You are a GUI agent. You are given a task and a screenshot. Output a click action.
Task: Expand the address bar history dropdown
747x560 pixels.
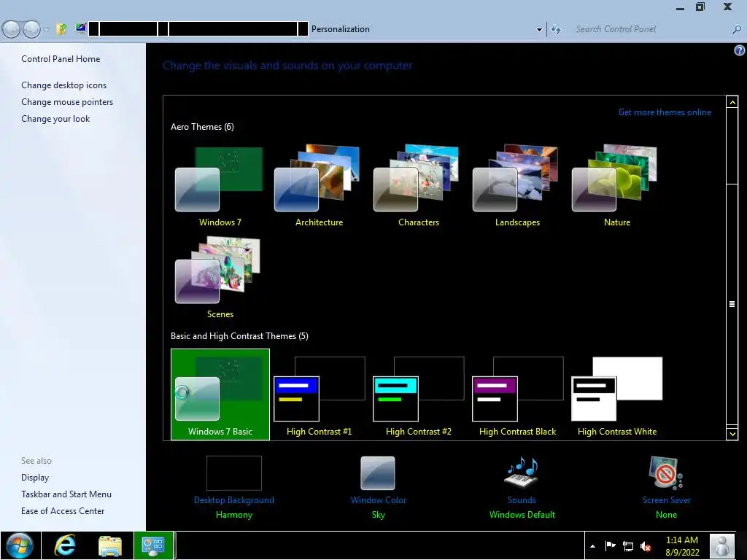point(539,29)
